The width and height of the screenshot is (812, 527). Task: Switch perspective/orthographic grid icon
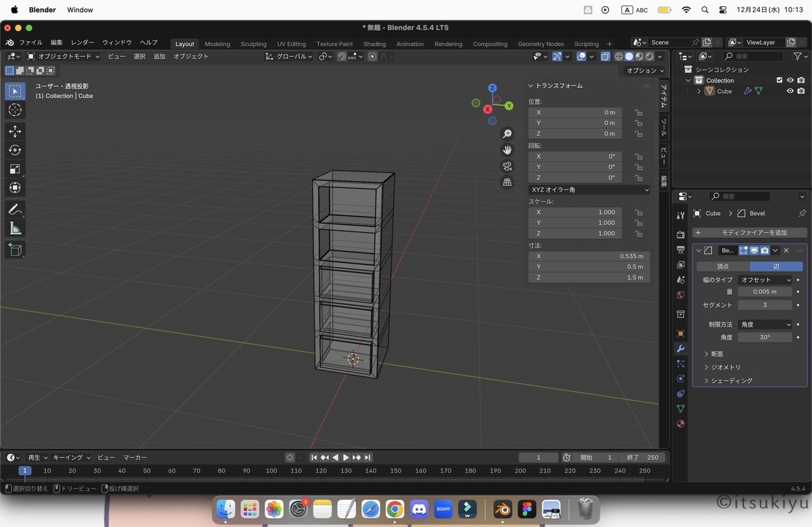coord(507,183)
